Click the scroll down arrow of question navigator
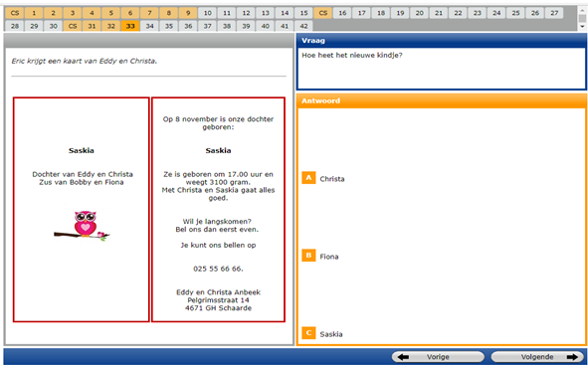The width and height of the screenshot is (588, 365). click(x=582, y=27)
